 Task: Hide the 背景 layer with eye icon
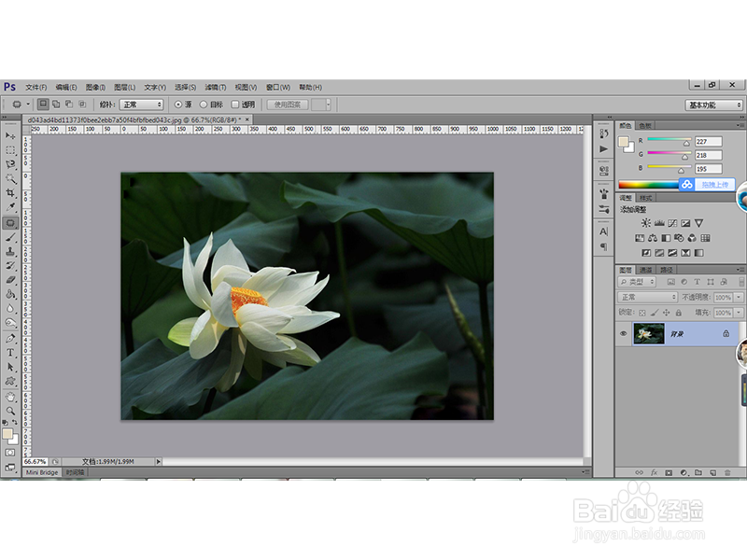(x=624, y=334)
